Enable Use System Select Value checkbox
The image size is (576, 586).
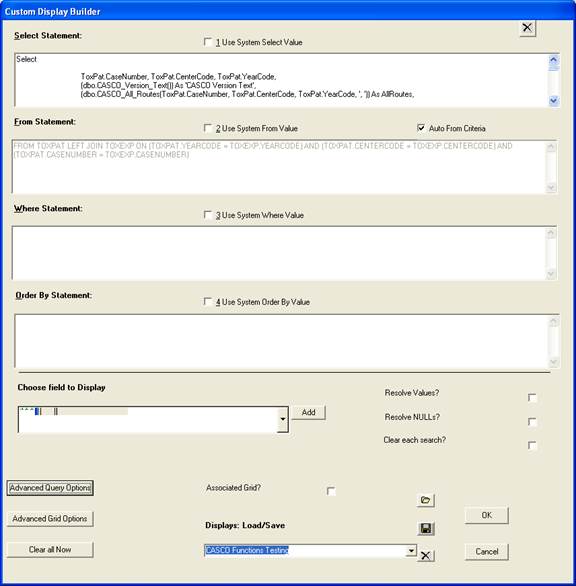click(208, 42)
